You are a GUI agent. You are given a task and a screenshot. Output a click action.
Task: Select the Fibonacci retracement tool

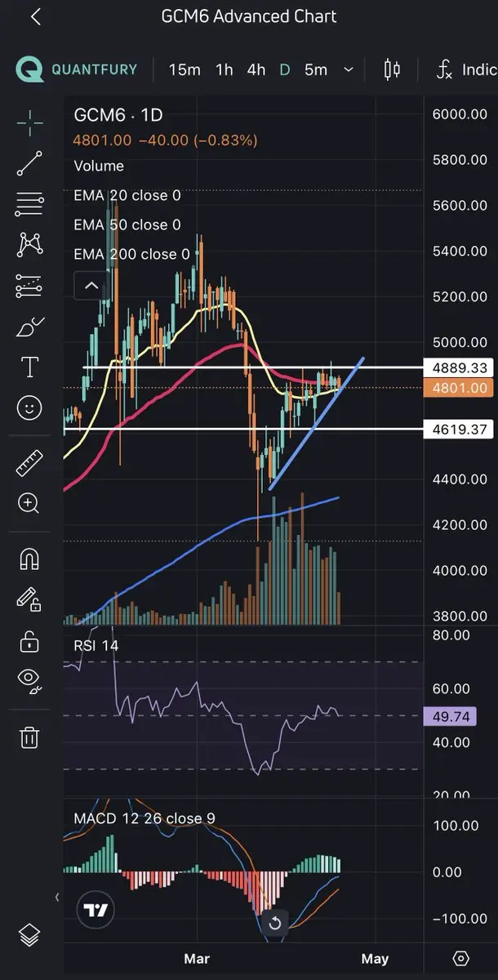pos(29,204)
